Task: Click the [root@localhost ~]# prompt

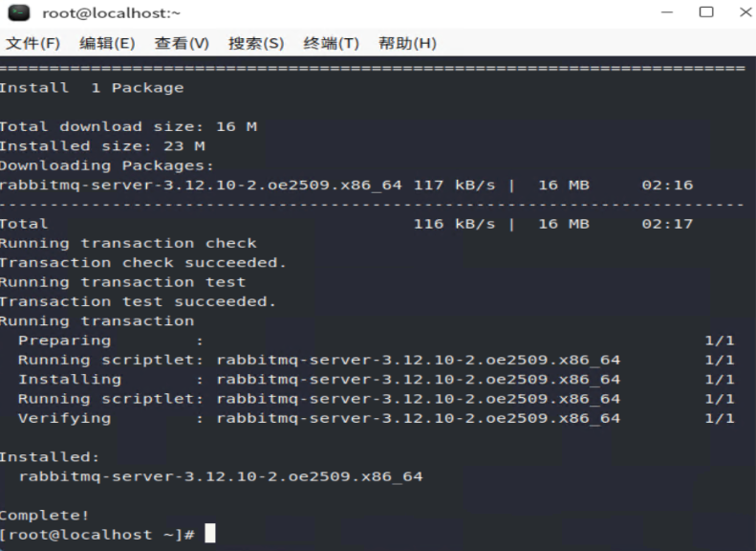Action: tap(97, 535)
